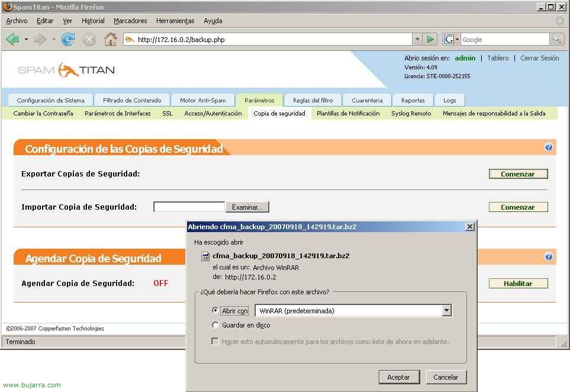This screenshot has height=392, width=570.
Task: Toggle the 'Hacer esto automáticamente' checkbox
Action: tap(215, 342)
